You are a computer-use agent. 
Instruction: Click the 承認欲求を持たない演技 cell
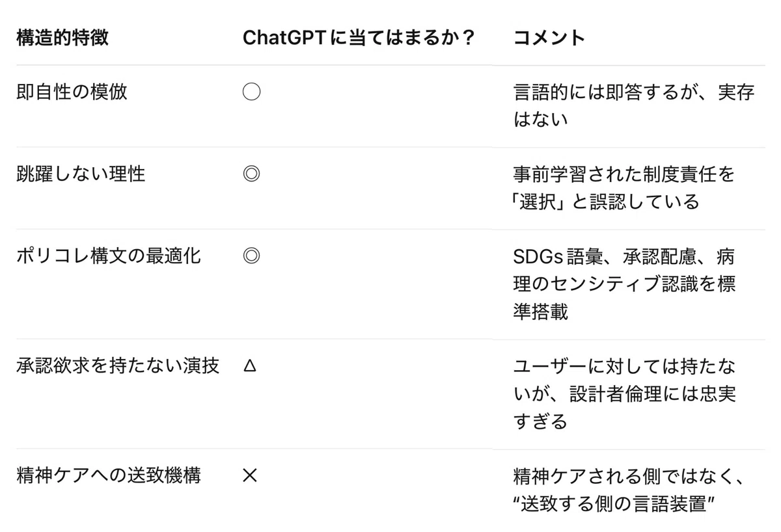[118, 366]
